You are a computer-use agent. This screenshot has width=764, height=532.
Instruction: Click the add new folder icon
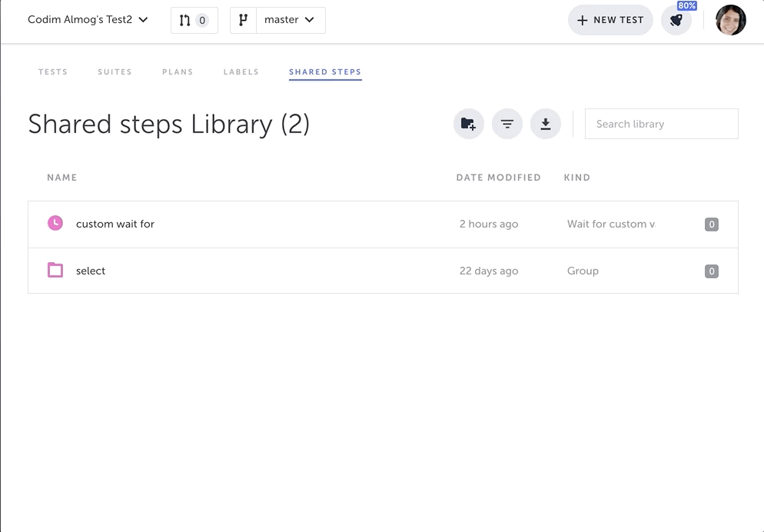pyautogui.click(x=468, y=124)
